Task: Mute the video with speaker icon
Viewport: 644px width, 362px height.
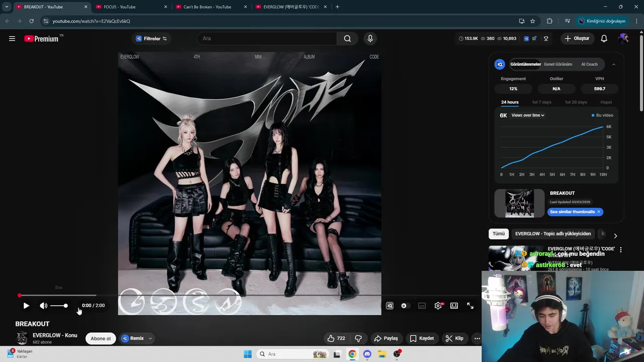Action: coord(43,306)
